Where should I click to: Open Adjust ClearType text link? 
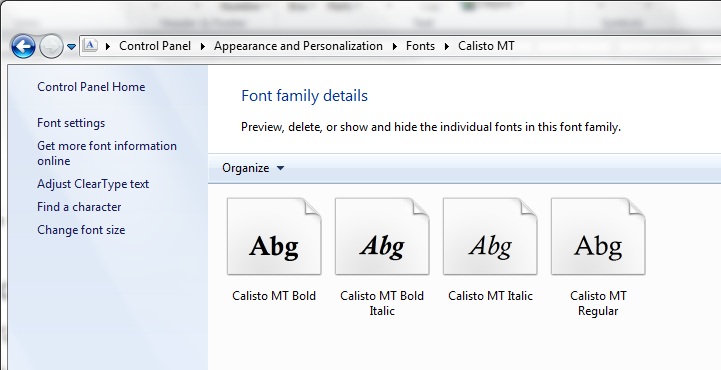click(x=93, y=184)
